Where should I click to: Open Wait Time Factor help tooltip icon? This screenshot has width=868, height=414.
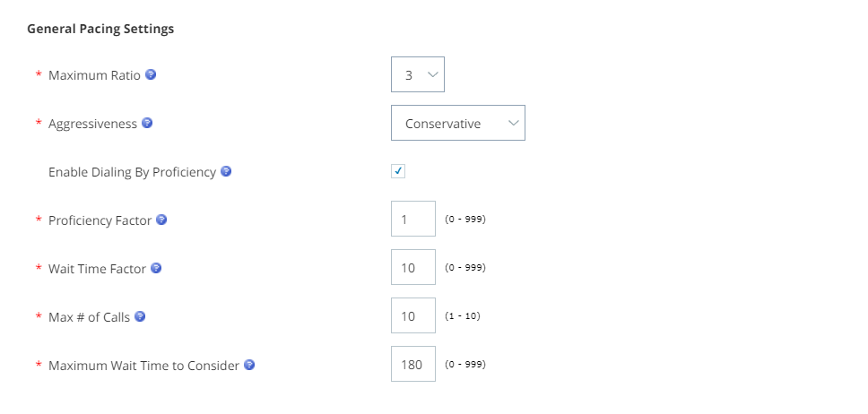point(156,268)
